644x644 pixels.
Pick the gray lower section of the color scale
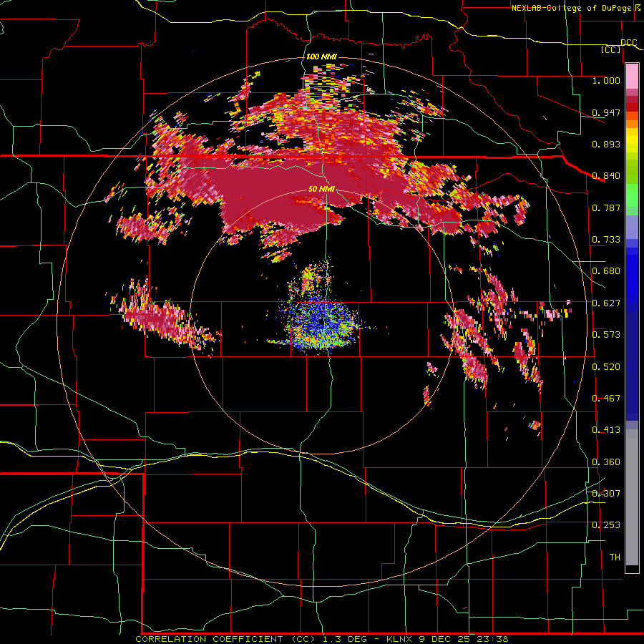[x=632, y=497]
